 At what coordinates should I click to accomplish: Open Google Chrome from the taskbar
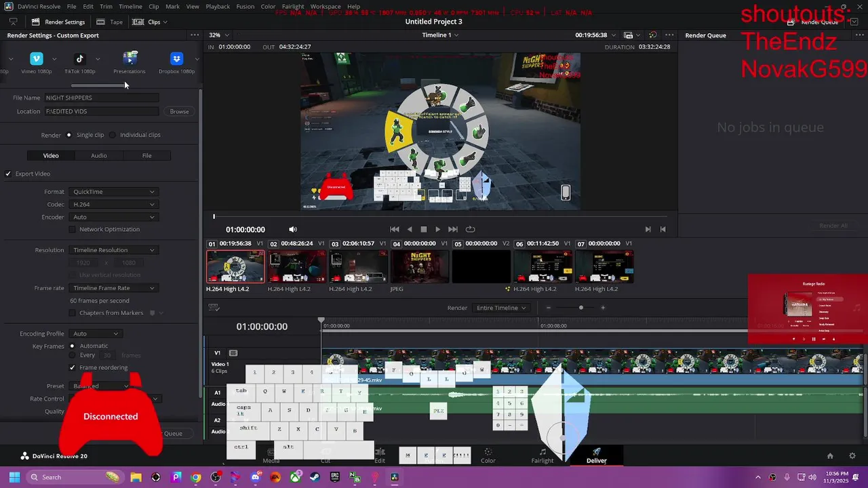196,477
